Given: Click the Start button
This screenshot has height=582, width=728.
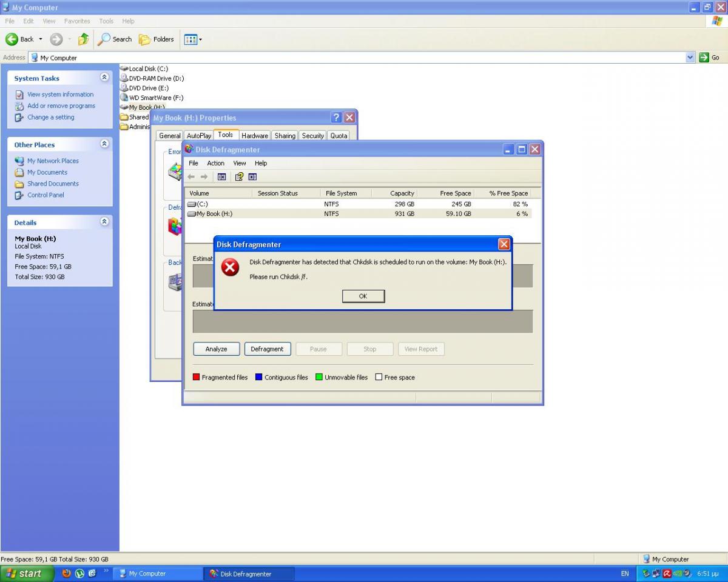Looking at the screenshot, I should [27, 574].
